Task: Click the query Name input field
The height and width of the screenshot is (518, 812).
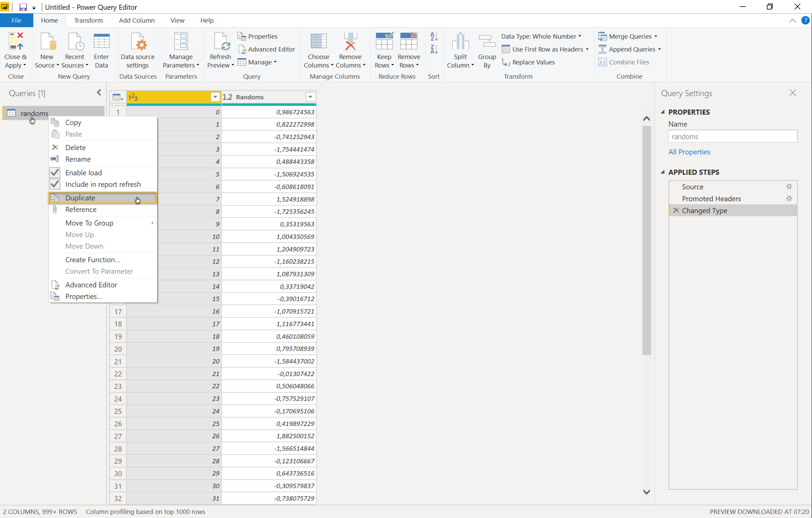Action: tap(733, 136)
